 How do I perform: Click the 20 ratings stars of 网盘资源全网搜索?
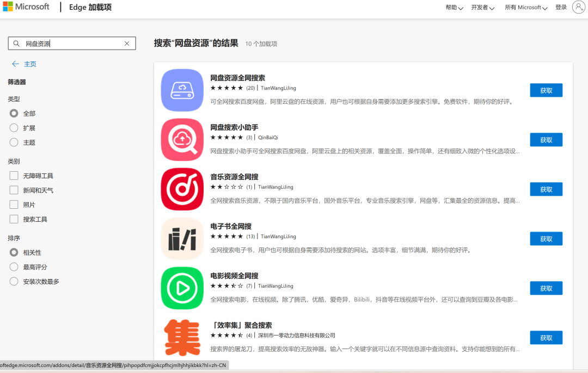[x=227, y=88]
